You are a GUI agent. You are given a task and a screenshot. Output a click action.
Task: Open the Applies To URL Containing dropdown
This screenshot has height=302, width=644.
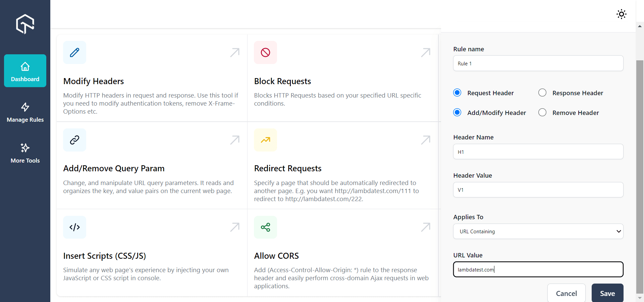[538, 231]
